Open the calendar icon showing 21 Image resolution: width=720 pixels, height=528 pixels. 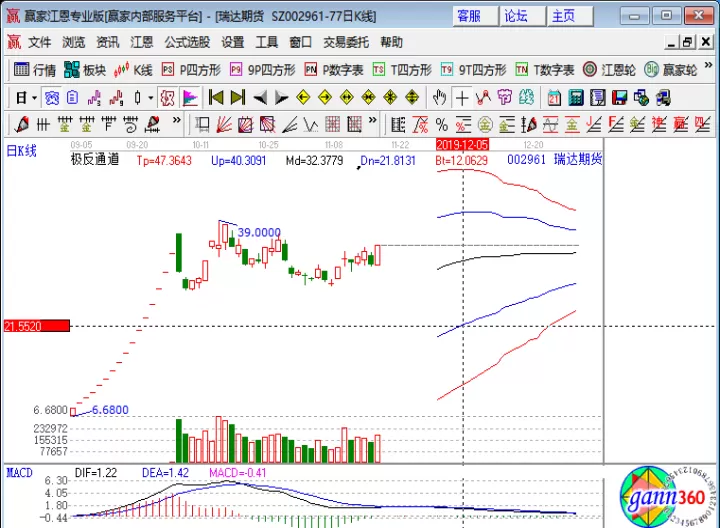tap(554, 97)
